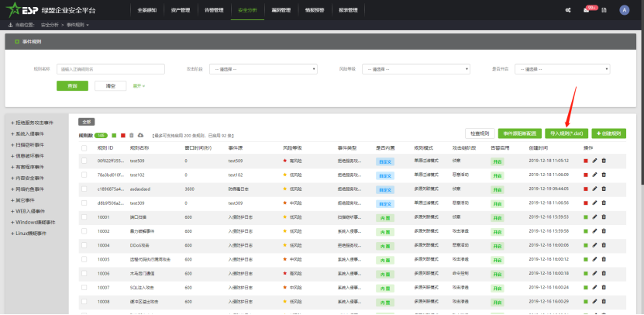Image resolution: width=644 pixels, height=315 pixels.
Task: Click the edit pencil icon for rule 10001
Action: click(594, 216)
